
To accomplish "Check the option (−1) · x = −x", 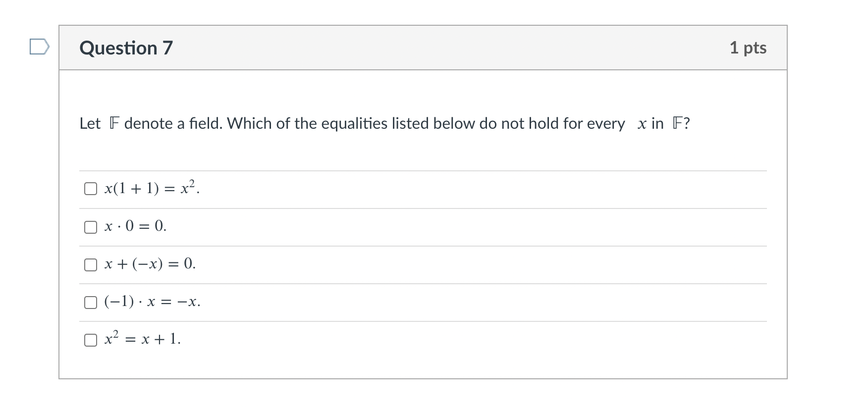I will 90,302.
